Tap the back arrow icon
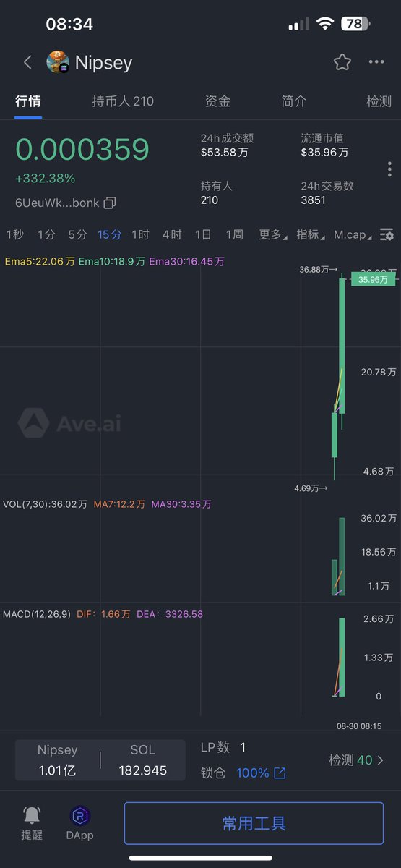 coord(27,62)
